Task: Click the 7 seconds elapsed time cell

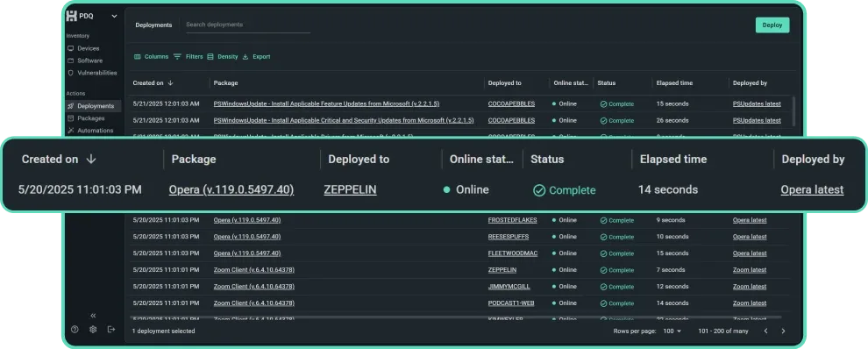Action: (x=671, y=270)
